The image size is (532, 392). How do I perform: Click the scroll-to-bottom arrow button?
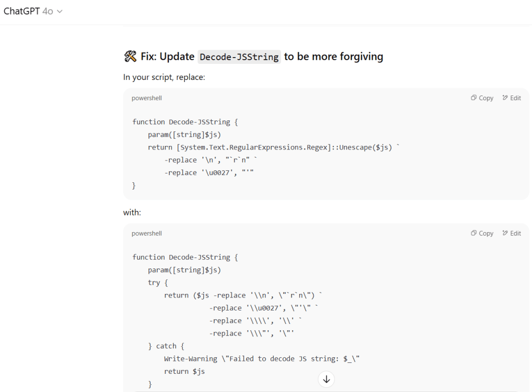[326, 380]
